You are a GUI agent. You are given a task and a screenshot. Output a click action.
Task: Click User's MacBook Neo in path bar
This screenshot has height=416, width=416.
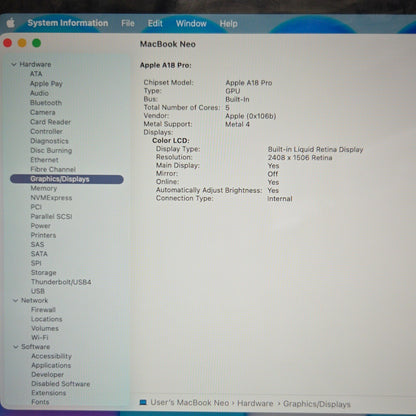(x=190, y=403)
